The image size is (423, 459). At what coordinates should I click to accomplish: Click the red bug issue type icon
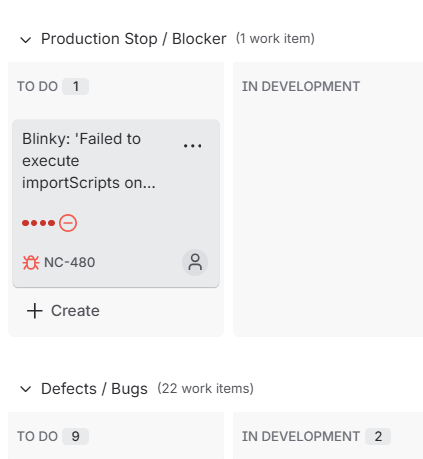31,262
